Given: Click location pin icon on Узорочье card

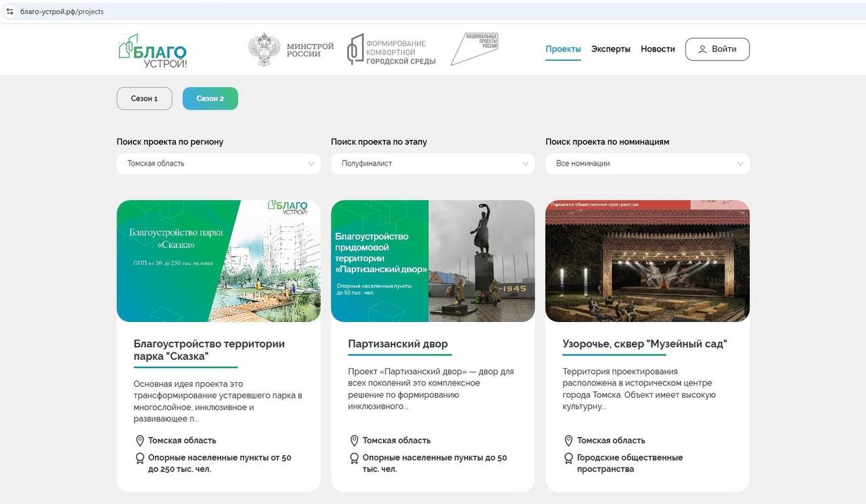Looking at the screenshot, I should coord(568,440).
